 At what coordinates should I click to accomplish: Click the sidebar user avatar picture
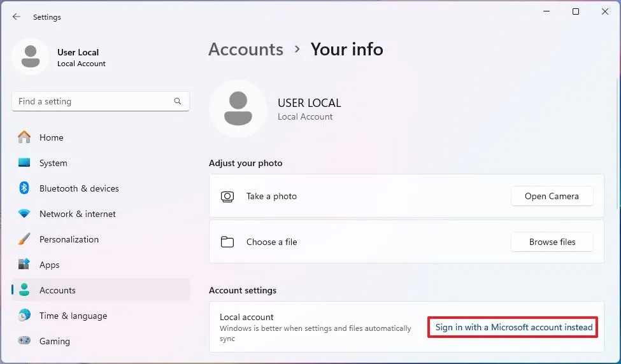[x=31, y=57]
